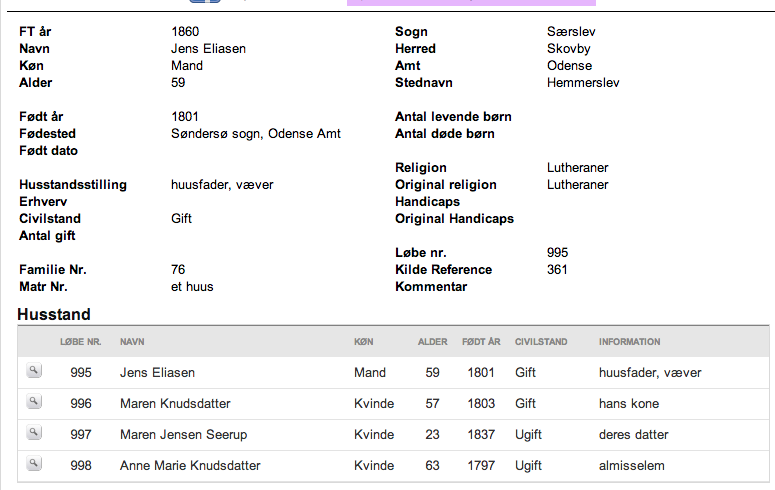Click magnifier icon beside Maren Jensen Seerup
The width and height of the screenshot is (775, 490).
pos(34,433)
